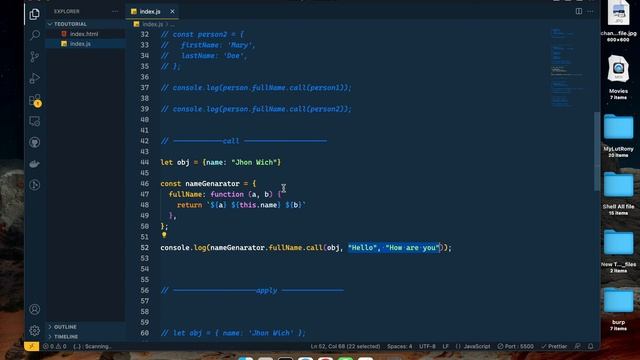Click the remote window indicator in status bar
The height and width of the screenshot is (360, 640).
tap(31, 346)
